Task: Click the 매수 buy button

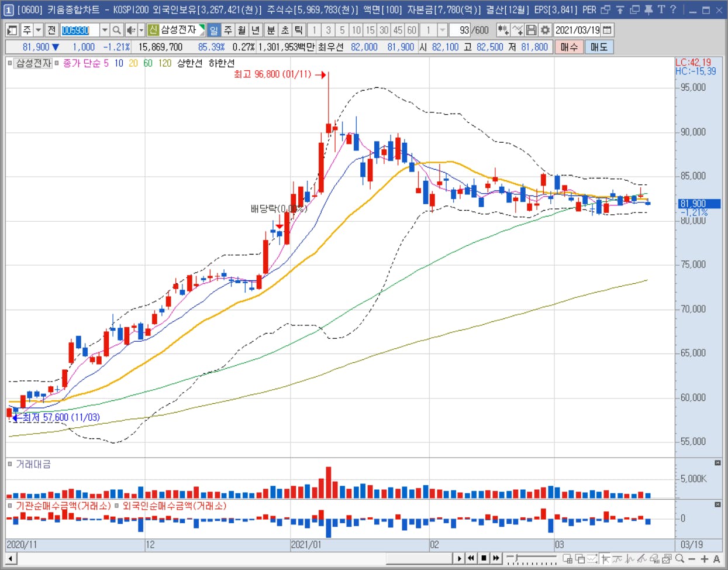Action: click(569, 47)
